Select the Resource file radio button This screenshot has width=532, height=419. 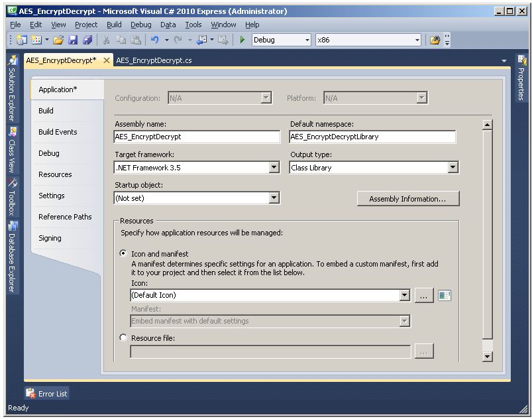click(123, 337)
